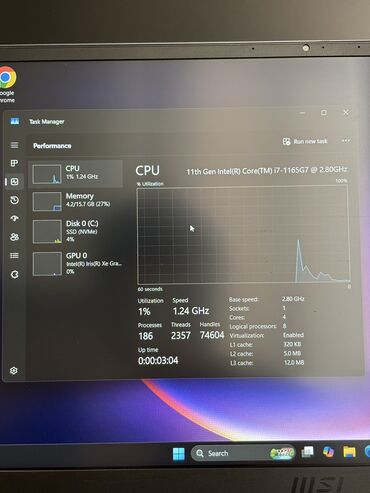370x493 pixels.
Task: Click the Up time value 0:00:03:04
Action: coord(158,360)
